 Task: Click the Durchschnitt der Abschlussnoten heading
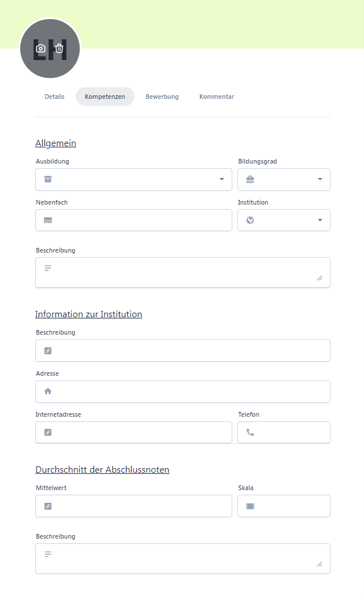[x=102, y=469]
